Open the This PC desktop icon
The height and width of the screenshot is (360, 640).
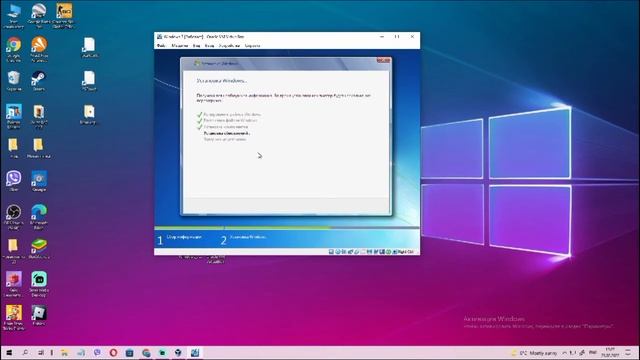13,16
